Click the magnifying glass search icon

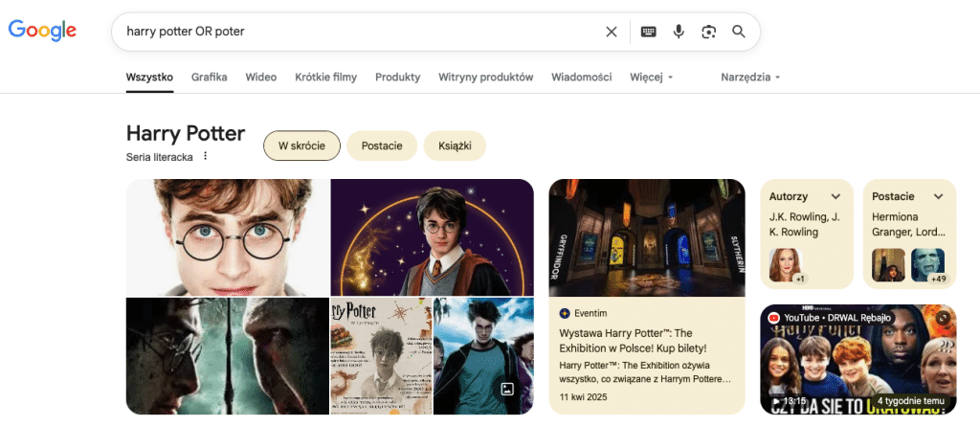click(x=739, y=32)
